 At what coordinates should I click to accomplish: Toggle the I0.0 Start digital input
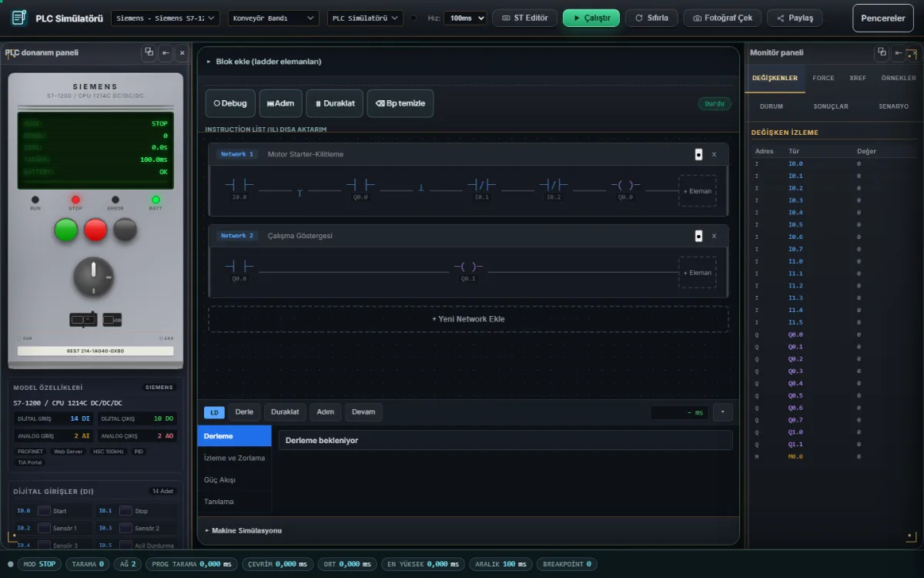44,511
